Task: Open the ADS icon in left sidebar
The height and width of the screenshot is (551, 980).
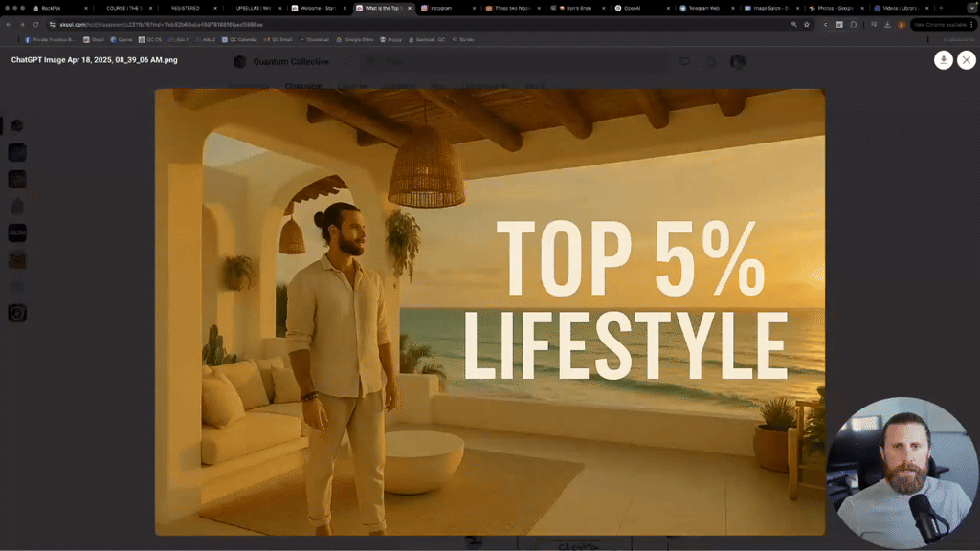Action: 17,233
